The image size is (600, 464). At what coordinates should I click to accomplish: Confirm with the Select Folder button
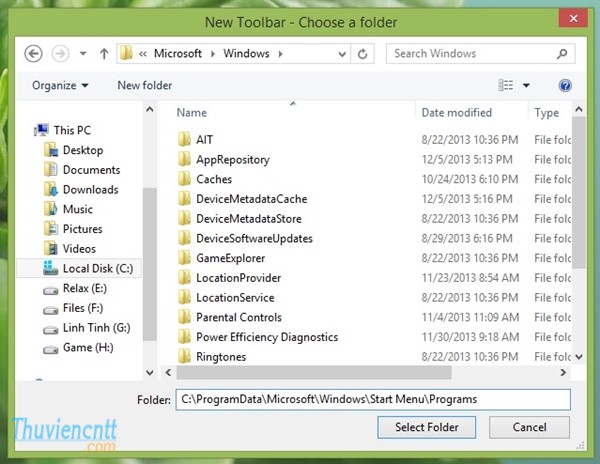click(427, 427)
